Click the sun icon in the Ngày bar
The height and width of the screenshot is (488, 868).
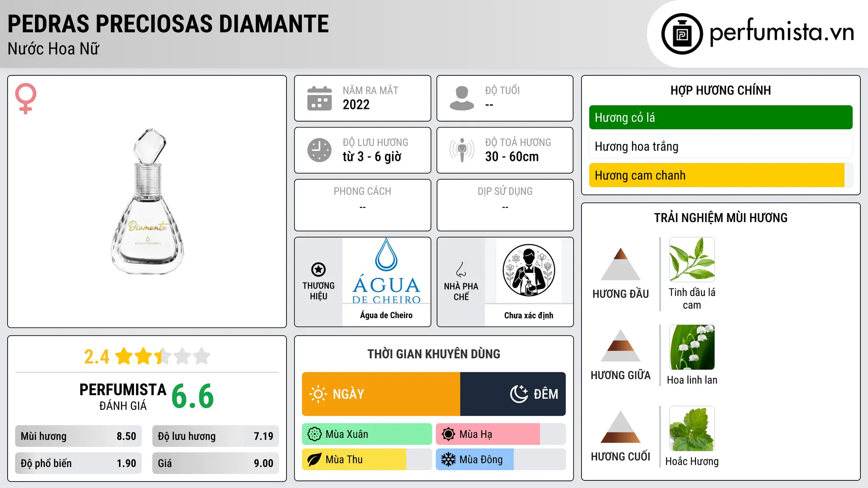coord(318,394)
